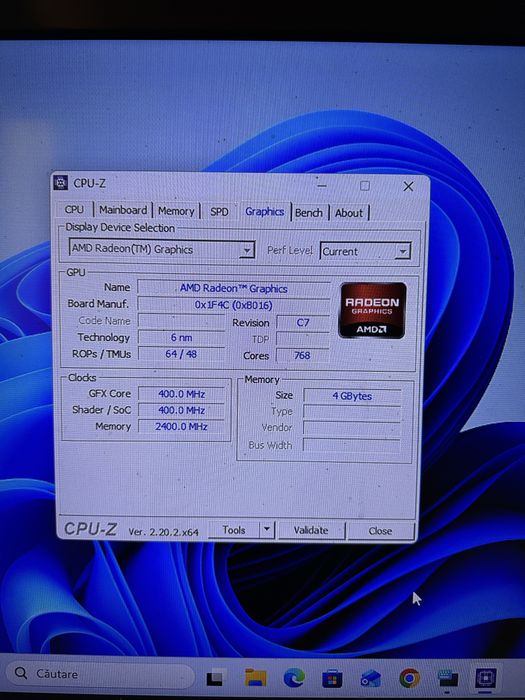Click the Close button in CPU-Z
Viewport: 525px width, 700px height.
[380, 531]
